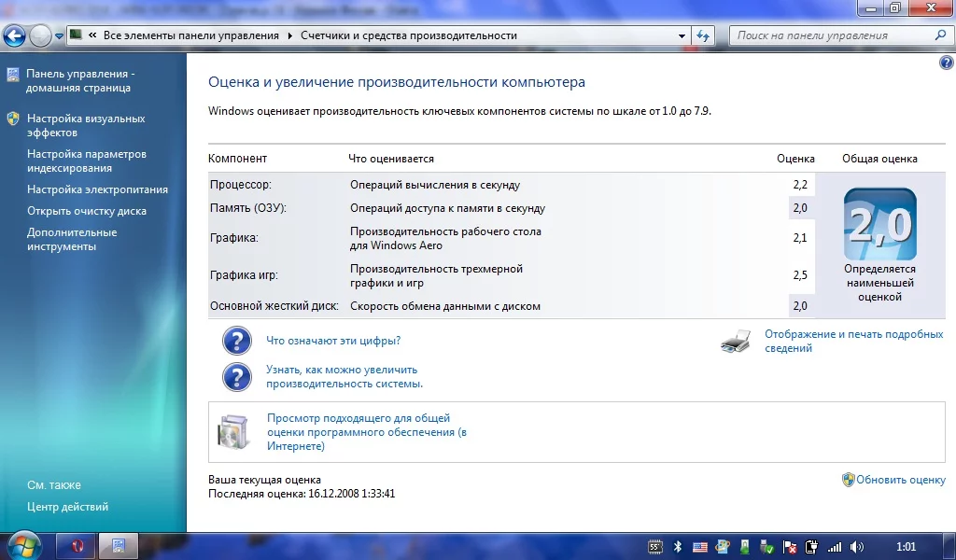This screenshot has height=560, width=956.
Task: Click the taskbar clock showing 1:01
Action: [x=906, y=547]
